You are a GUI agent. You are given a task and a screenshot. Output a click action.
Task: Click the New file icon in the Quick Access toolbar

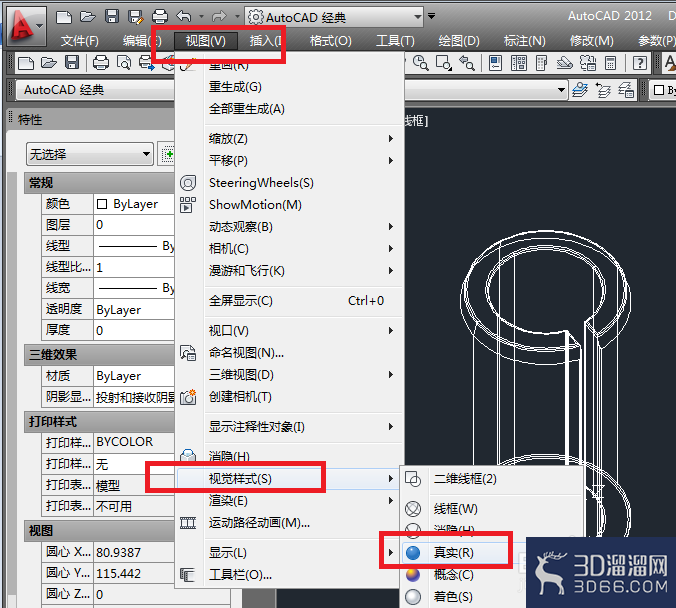(x=64, y=17)
